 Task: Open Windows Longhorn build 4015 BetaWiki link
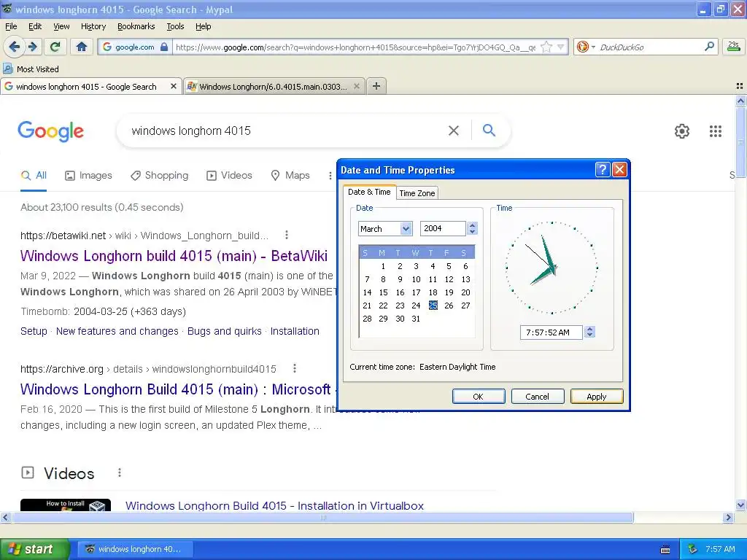[x=174, y=256]
